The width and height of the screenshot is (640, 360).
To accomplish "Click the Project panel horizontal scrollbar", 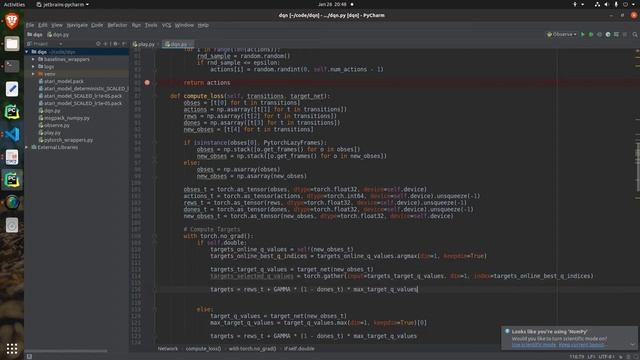I will 67,350.
